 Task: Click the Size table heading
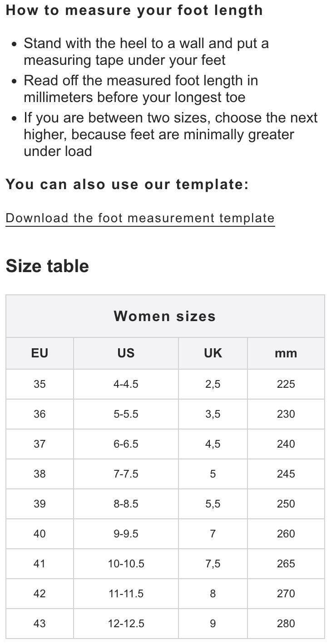pyautogui.click(x=47, y=266)
